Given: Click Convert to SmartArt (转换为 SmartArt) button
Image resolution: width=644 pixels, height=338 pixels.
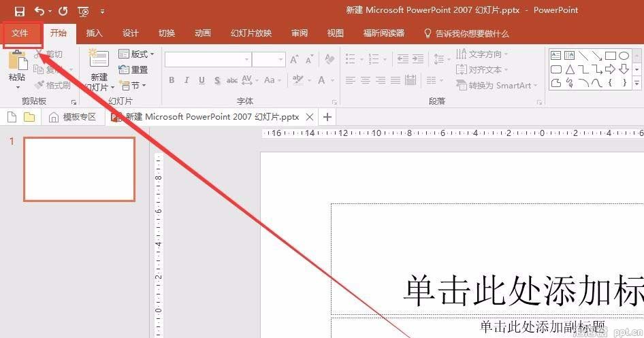Looking at the screenshot, I should pos(499,85).
